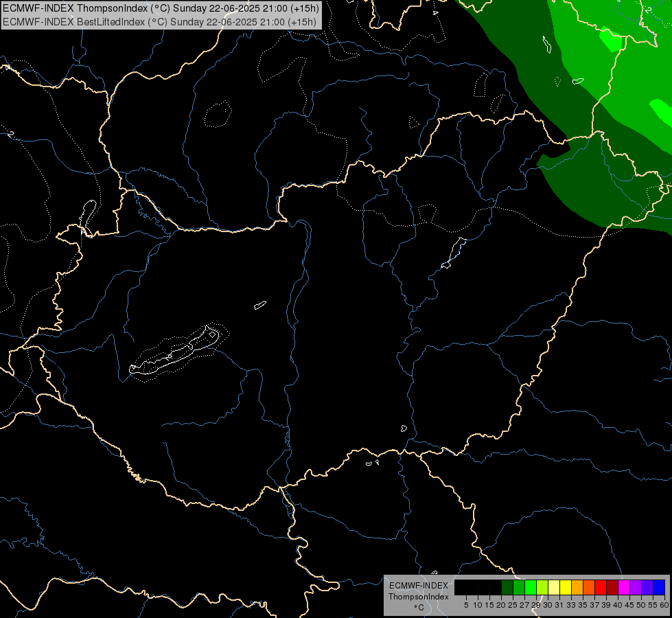Click the legend label 'ECMWF-INDEX'
This screenshot has width=672, height=618.
(418, 586)
